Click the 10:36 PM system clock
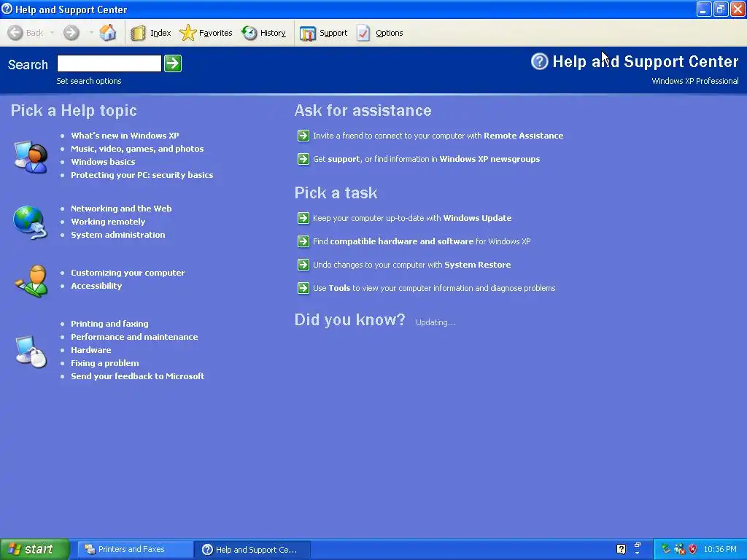Screen dimensions: 747x560 pyautogui.click(x=720, y=550)
